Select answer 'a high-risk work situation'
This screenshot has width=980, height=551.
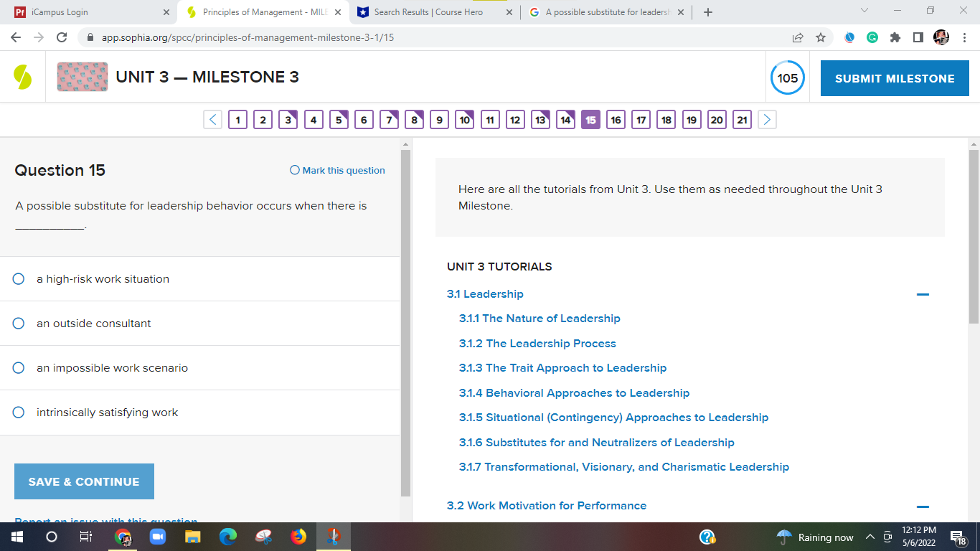pyautogui.click(x=19, y=279)
